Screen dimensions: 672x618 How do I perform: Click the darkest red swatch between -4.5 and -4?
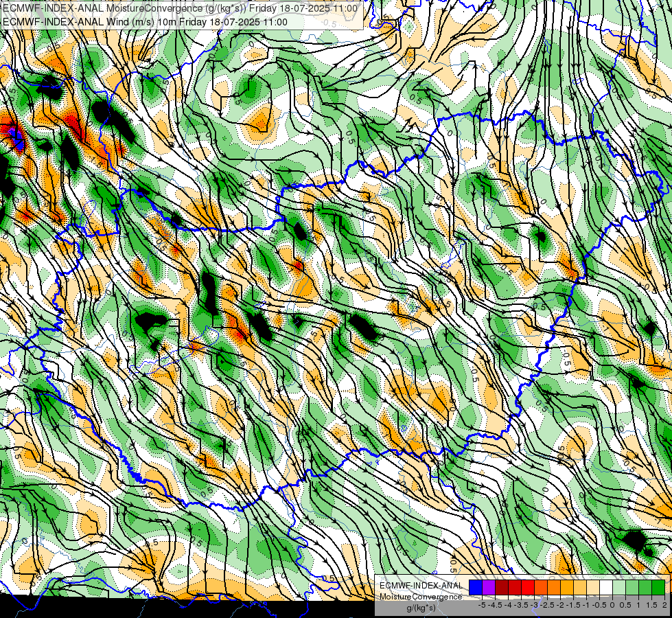502,588
